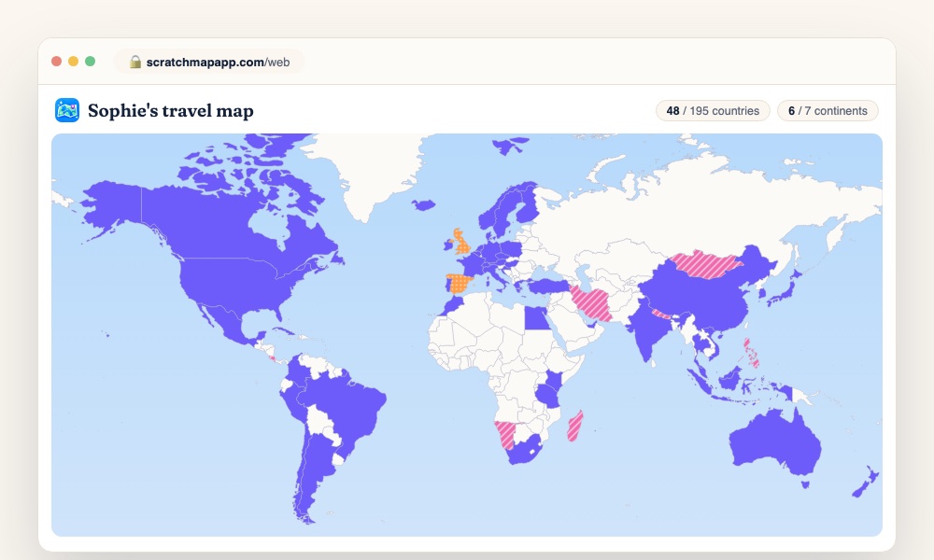The height and width of the screenshot is (560, 934).
Task: Click Namibia's pink striped region
Action: coord(505,433)
